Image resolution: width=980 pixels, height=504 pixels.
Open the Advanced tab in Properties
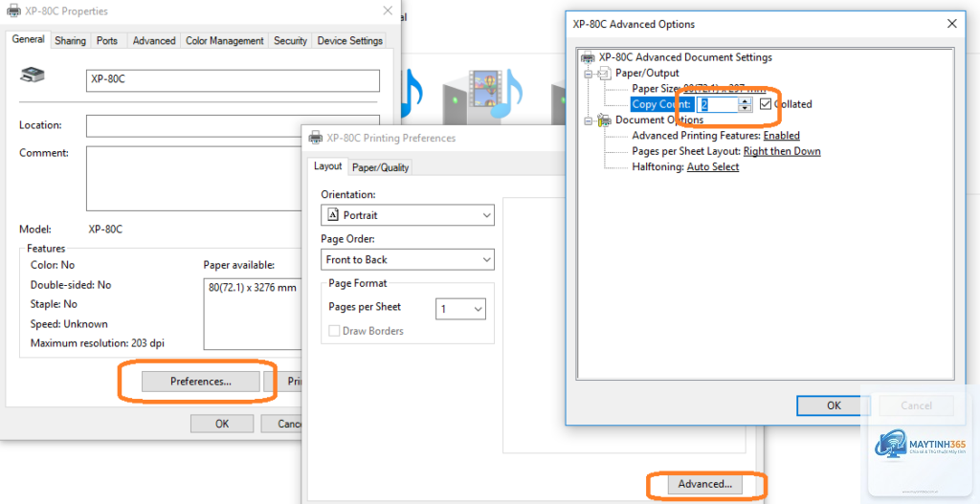(154, 40)
